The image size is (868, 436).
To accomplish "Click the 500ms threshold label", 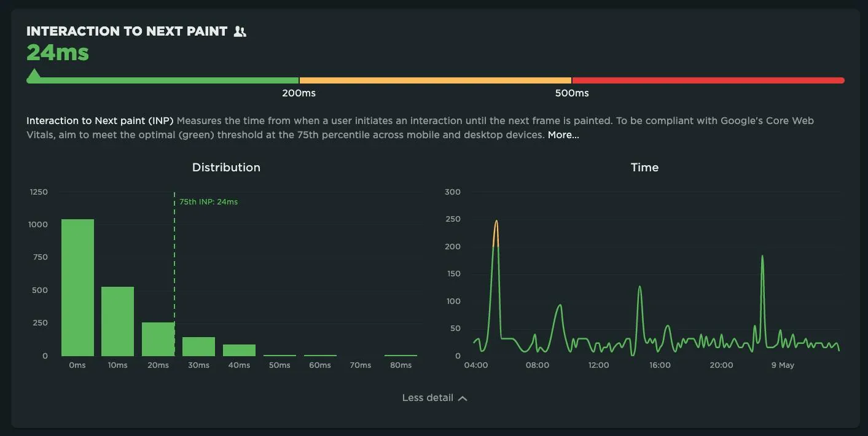I will click(571, 93).
